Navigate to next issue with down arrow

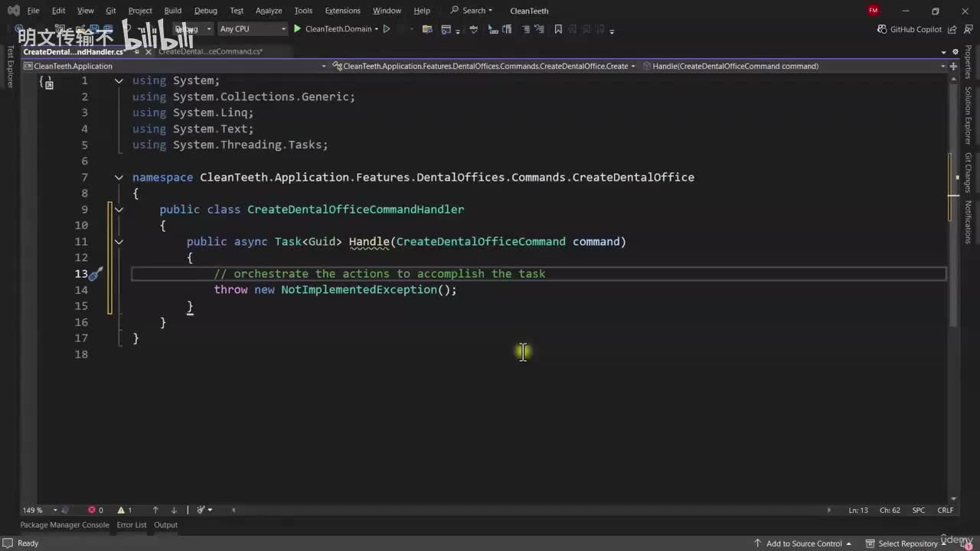pos(174,510)
